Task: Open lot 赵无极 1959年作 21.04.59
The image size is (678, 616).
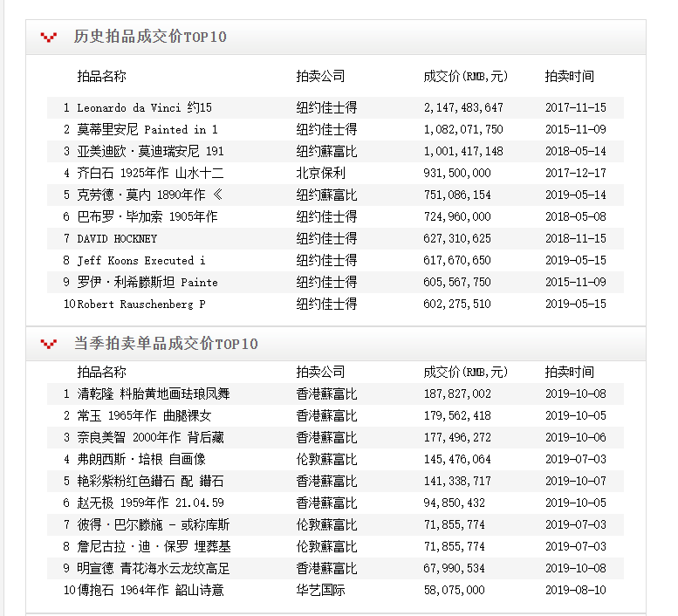Action: pos(150,503)
